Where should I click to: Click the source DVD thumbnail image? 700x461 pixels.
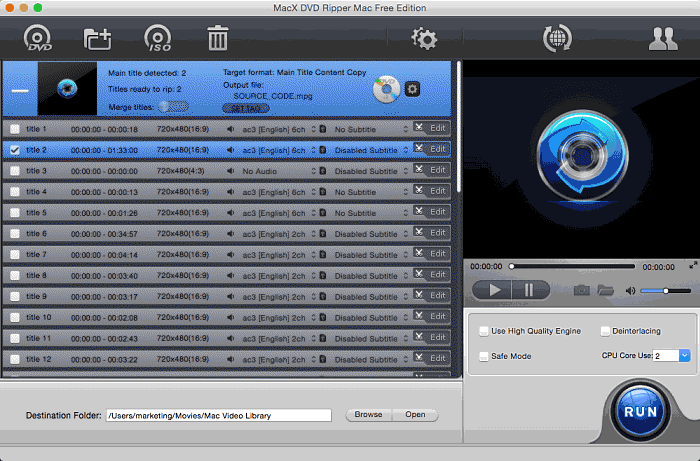(x=67, y=88)
